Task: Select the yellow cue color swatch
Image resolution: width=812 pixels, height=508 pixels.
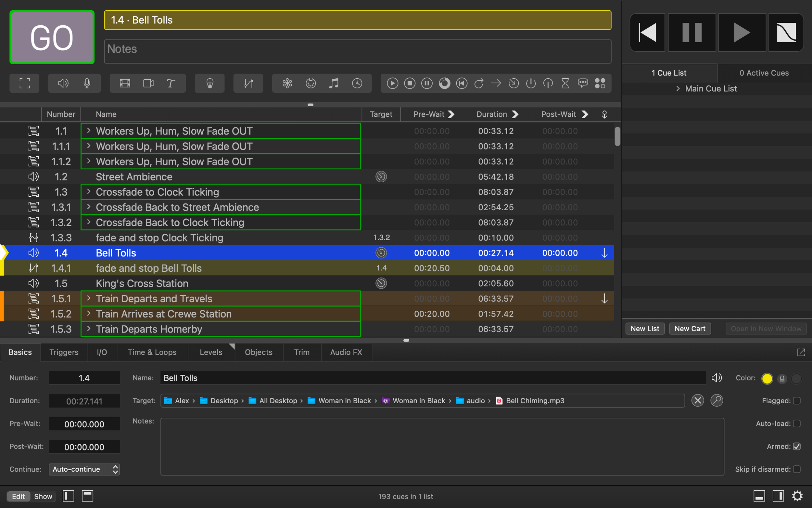Action: [767, 378]
